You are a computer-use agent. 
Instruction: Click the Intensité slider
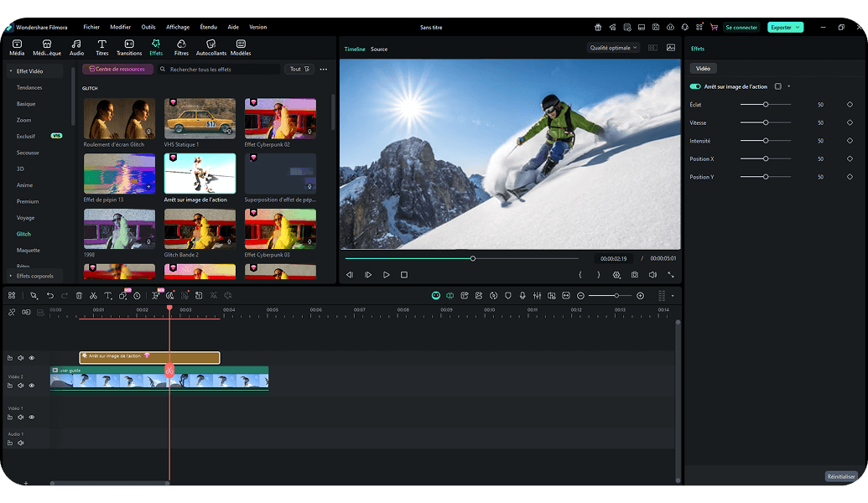tap(766, 141)
